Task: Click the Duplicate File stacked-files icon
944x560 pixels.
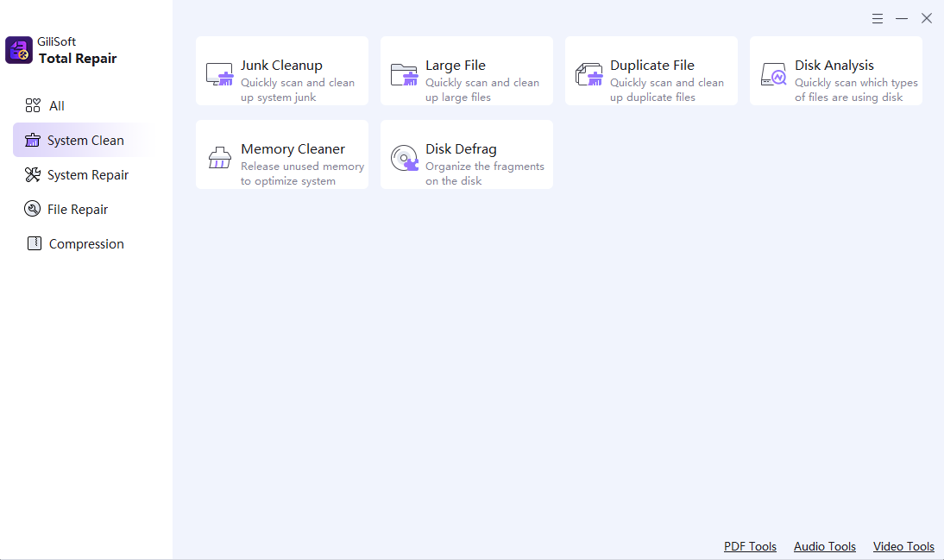Action: click(x=588, y=74)
